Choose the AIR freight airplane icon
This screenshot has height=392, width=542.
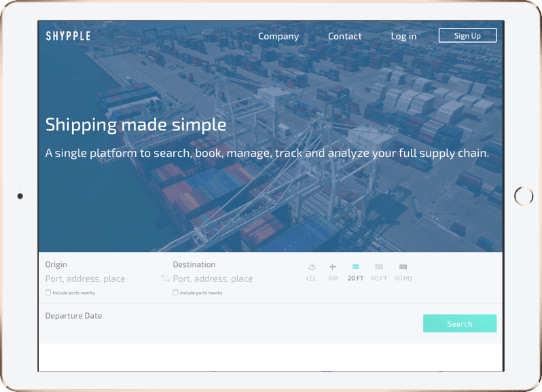(x=333, y=267)
